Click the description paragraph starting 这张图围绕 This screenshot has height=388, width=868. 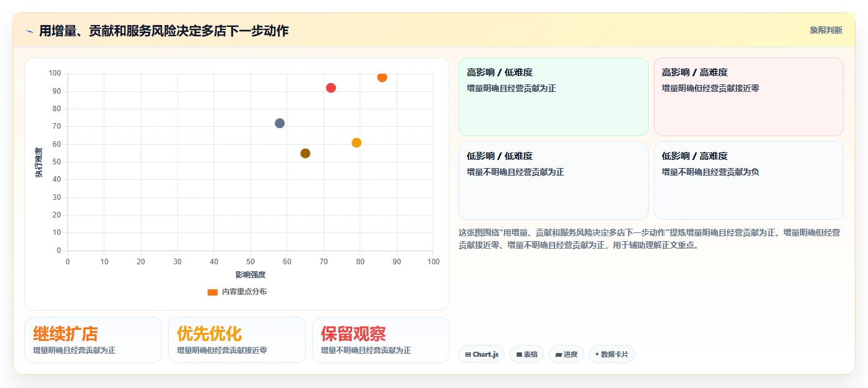[x=649, y=239]
